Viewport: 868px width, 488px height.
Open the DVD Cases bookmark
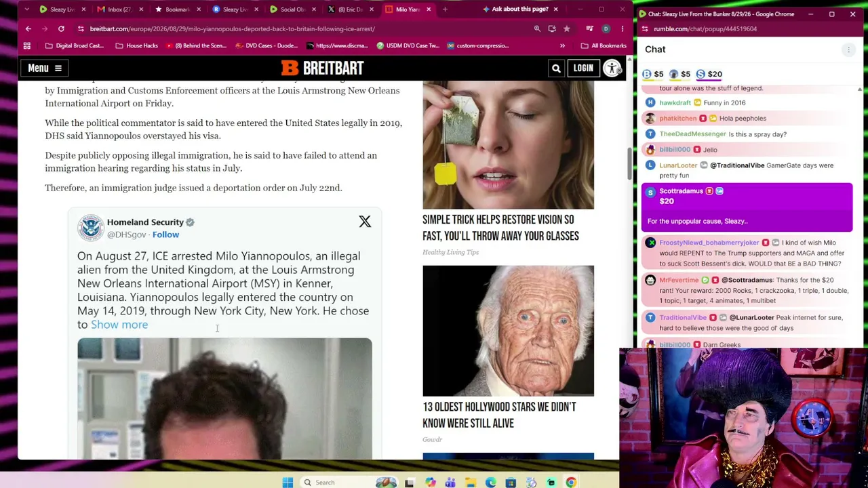pyautogui.click(x=267, y=45)
